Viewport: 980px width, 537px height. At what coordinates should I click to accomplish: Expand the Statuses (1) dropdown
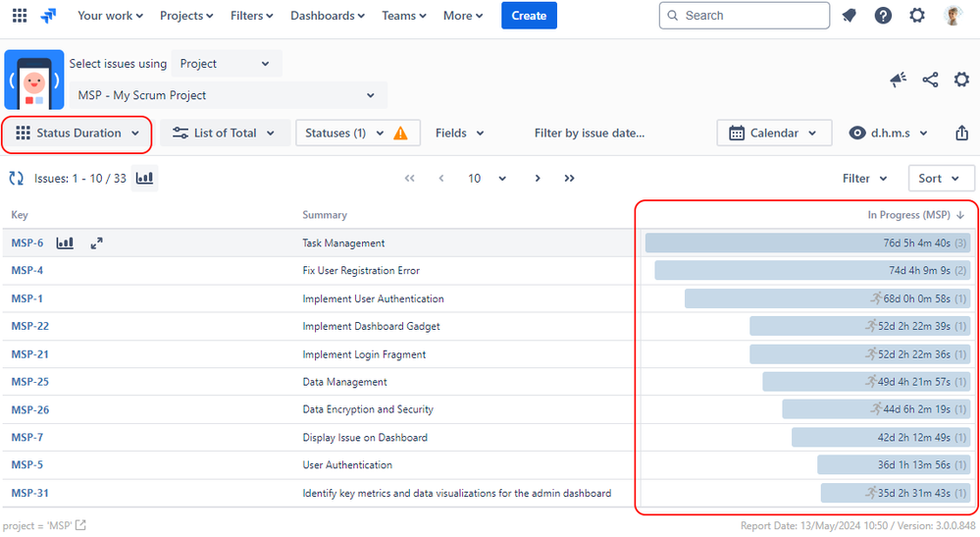click(x=357, y=134)
